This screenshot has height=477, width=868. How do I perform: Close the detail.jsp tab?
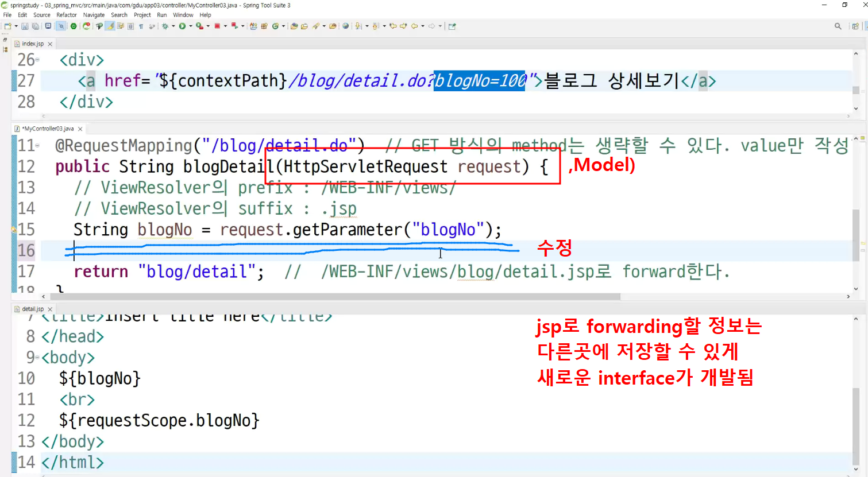50,309
